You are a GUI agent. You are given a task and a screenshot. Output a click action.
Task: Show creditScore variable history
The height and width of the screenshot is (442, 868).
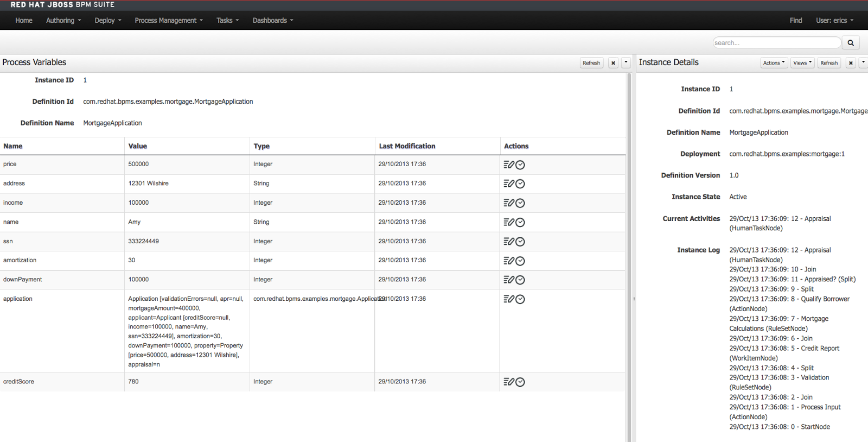point(520,382)
